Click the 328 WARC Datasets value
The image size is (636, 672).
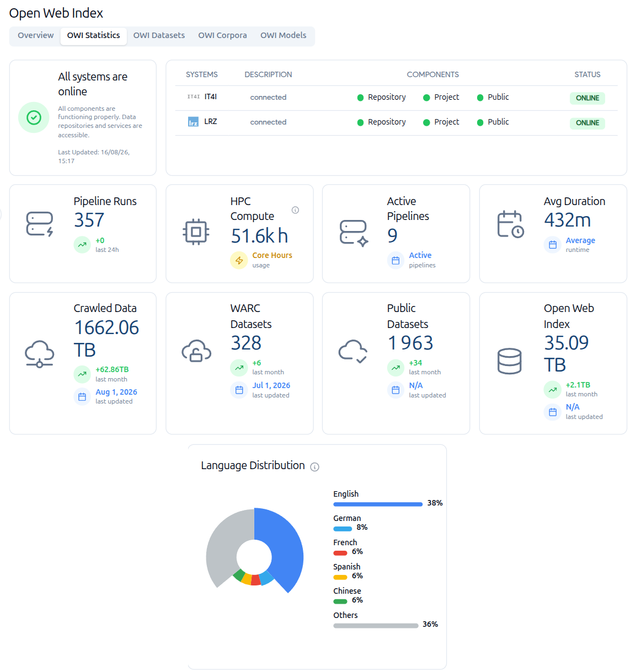point(245,343)
